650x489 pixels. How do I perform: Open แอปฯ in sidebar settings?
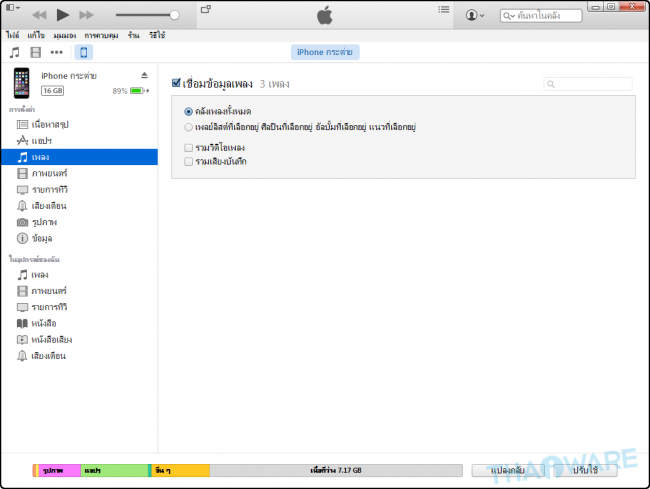(x=79, y=141)
